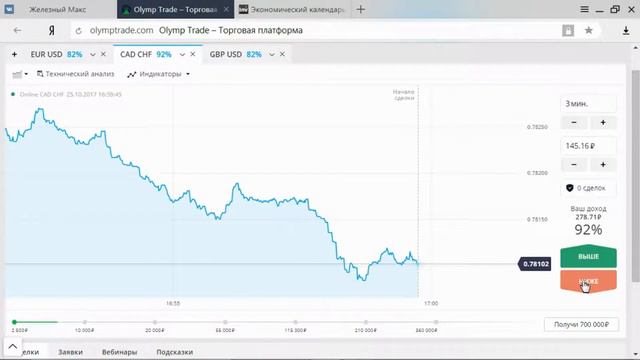
Task: Select the GBP USD asset tab
Action: click(x=236, y=54)
